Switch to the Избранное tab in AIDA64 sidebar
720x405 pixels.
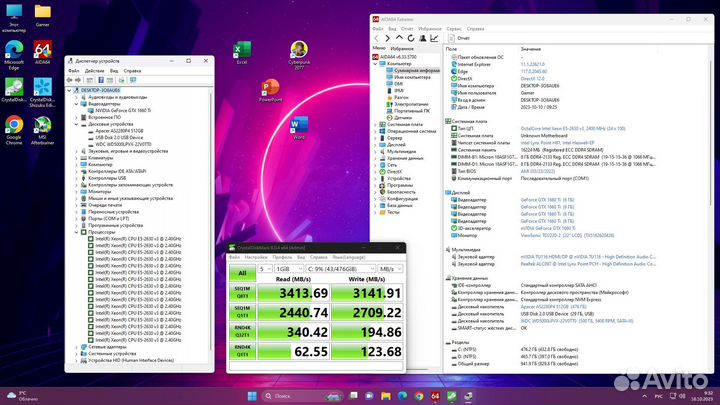402,48
